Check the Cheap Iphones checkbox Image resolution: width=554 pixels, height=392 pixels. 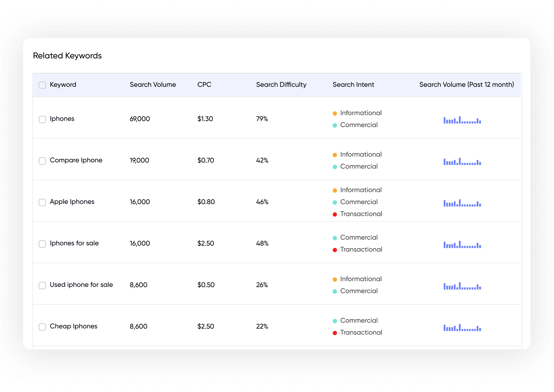[x=42, y=327]
